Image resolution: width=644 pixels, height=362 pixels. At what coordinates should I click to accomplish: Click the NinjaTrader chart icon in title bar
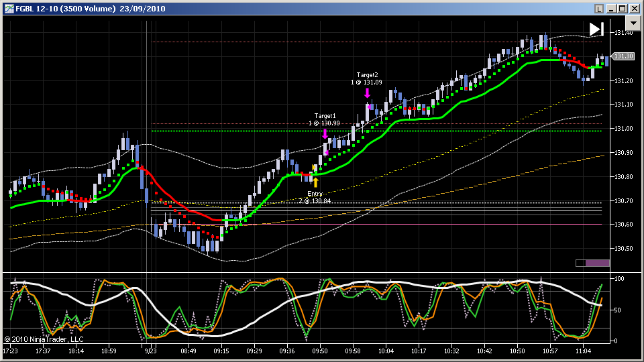click(9, 9)
